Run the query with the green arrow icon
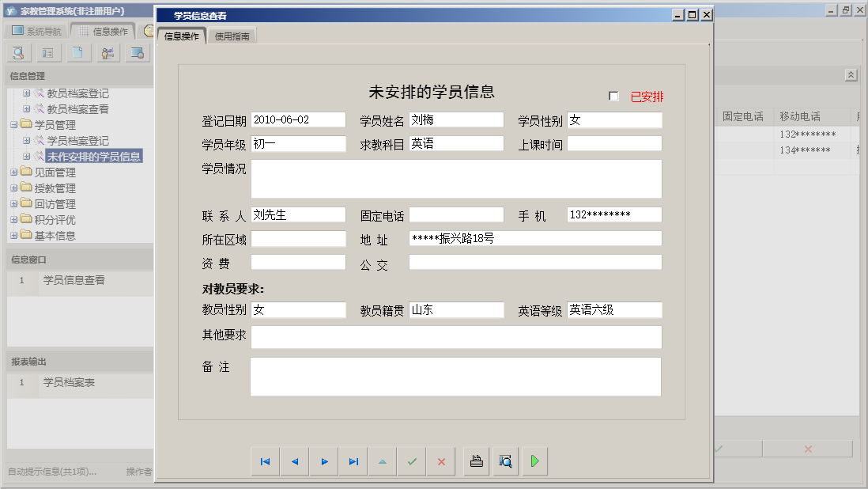868x489 pixels. (534, 461)
